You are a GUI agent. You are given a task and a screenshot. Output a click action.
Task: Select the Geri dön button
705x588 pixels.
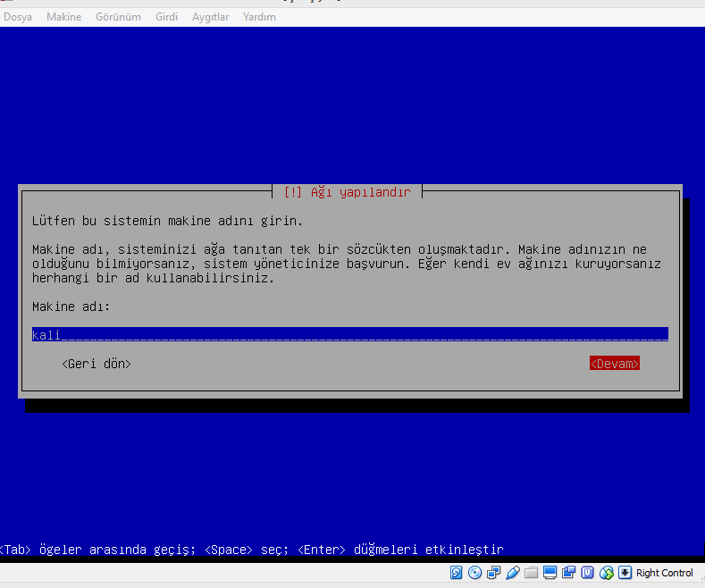point(97,364)
